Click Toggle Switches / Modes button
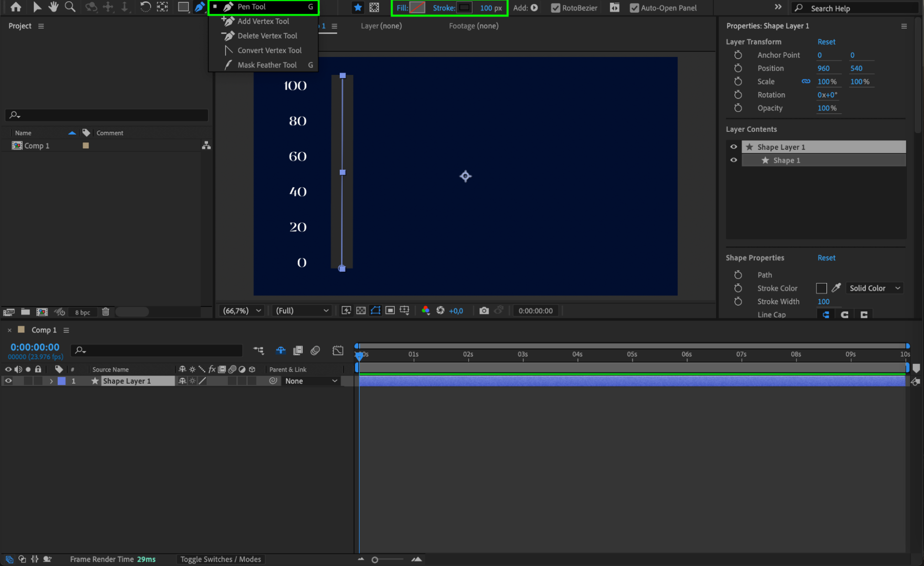The height and width of the screenshot is (566, 924). [220, 559]
